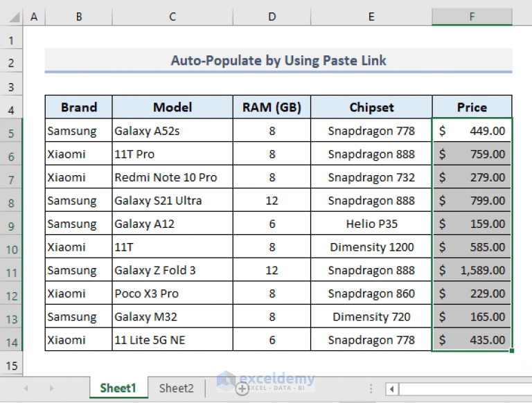The height and width of the screenshot is (403, 532).
Task: Click the Brand header cell
Action: (x=79, y=107)
